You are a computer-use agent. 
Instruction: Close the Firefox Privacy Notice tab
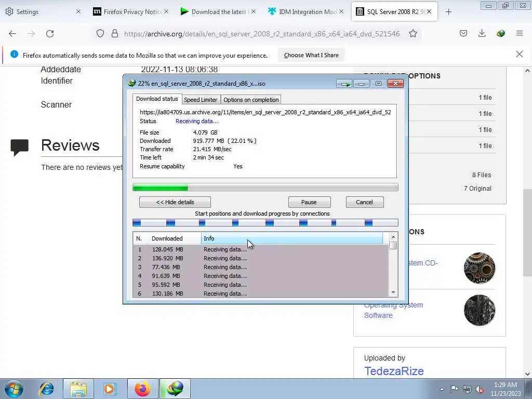click(x=166, y=11)
